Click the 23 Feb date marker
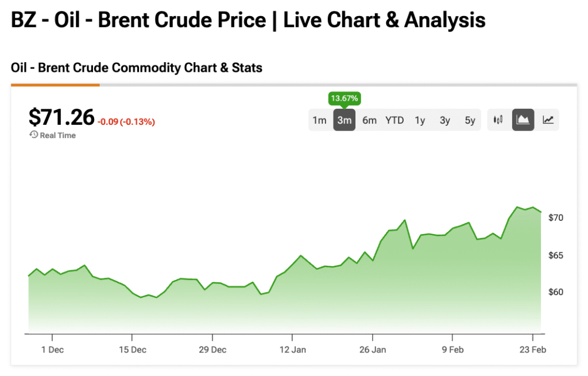The image size is (588, 376). [x=533, y=350]
